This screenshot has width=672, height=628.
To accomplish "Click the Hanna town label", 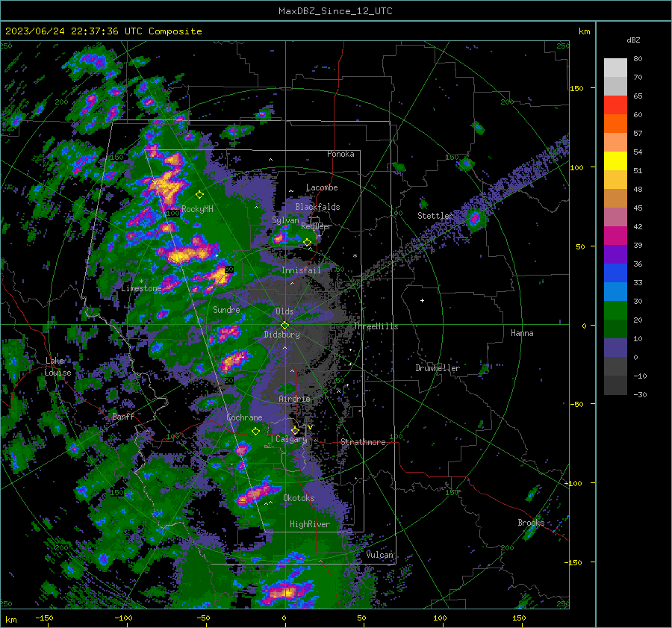I will [522, 333].
